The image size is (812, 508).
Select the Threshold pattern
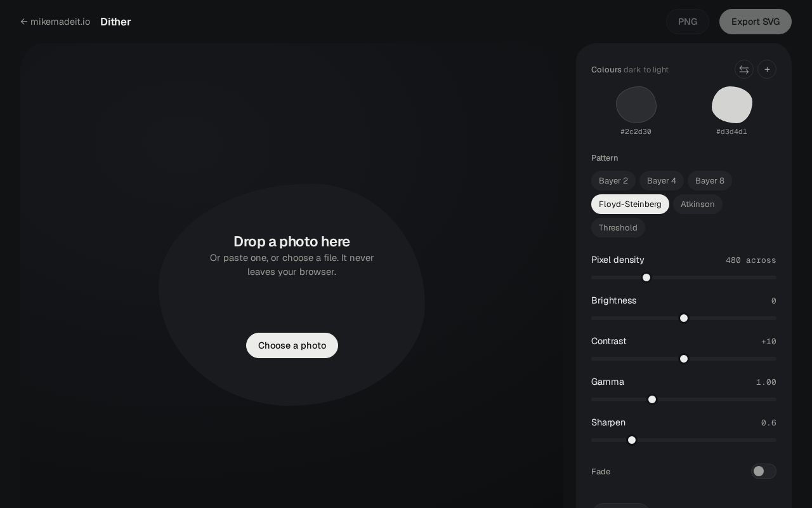tap(618, 228)
